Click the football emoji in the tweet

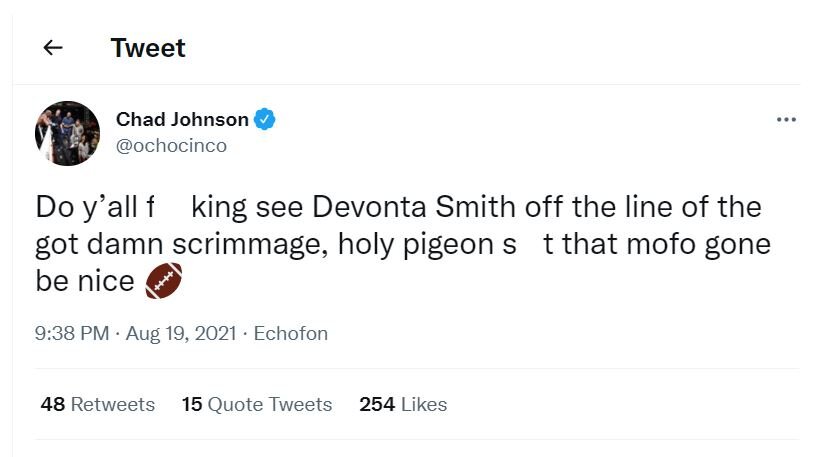[164, 281]
